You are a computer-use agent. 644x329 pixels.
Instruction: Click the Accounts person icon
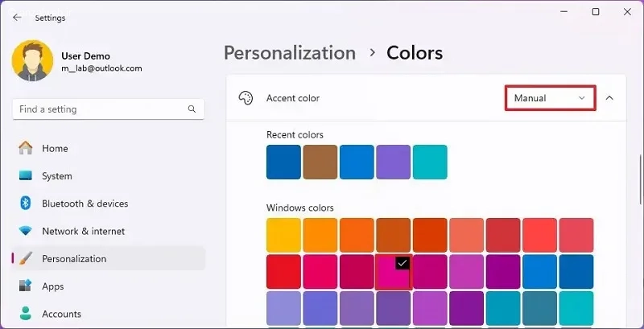26,314
